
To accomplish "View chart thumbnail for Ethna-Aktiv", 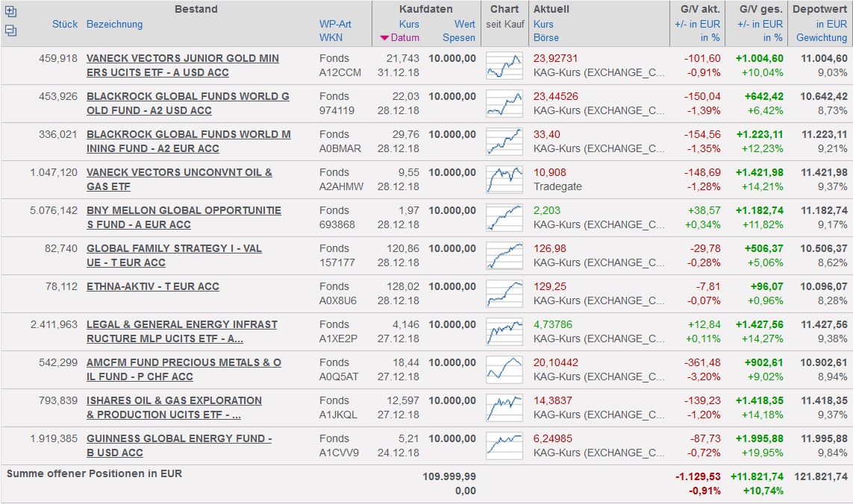I will (x=504, y=294).
